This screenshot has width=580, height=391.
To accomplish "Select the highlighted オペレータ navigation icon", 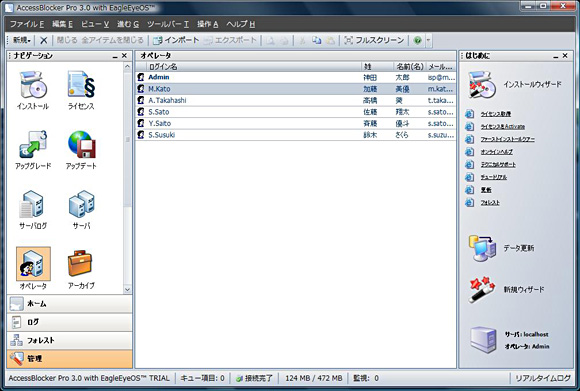I will coord(33,264).
